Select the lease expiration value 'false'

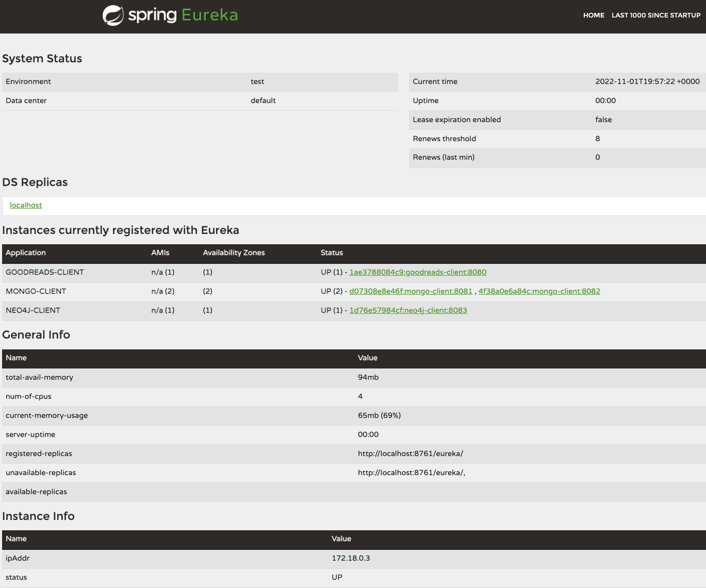604,120
